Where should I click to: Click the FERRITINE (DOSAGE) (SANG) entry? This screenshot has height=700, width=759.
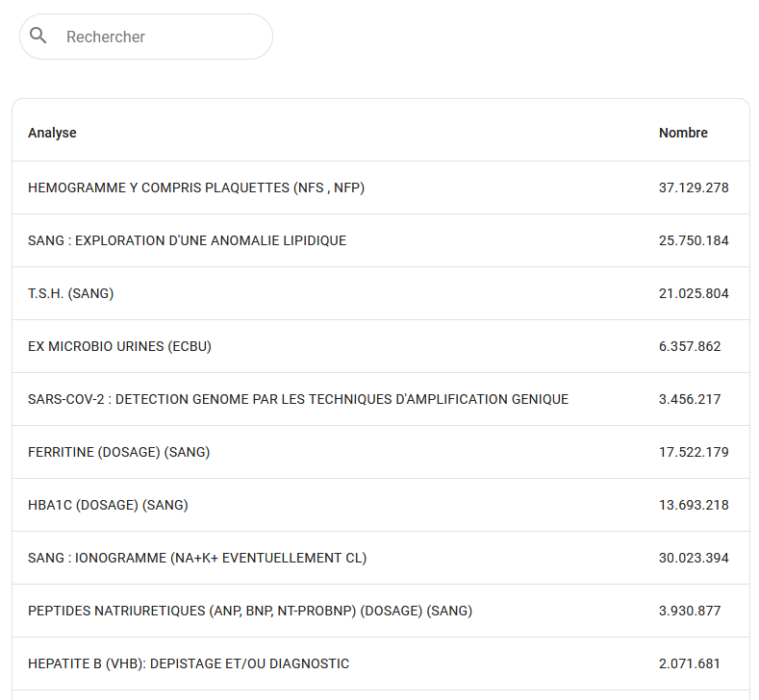[118, 452]
